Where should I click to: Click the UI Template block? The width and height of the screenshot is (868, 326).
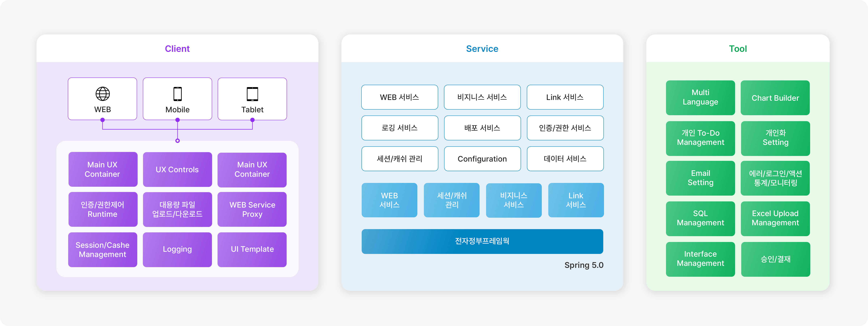click(x=252, y=249)
